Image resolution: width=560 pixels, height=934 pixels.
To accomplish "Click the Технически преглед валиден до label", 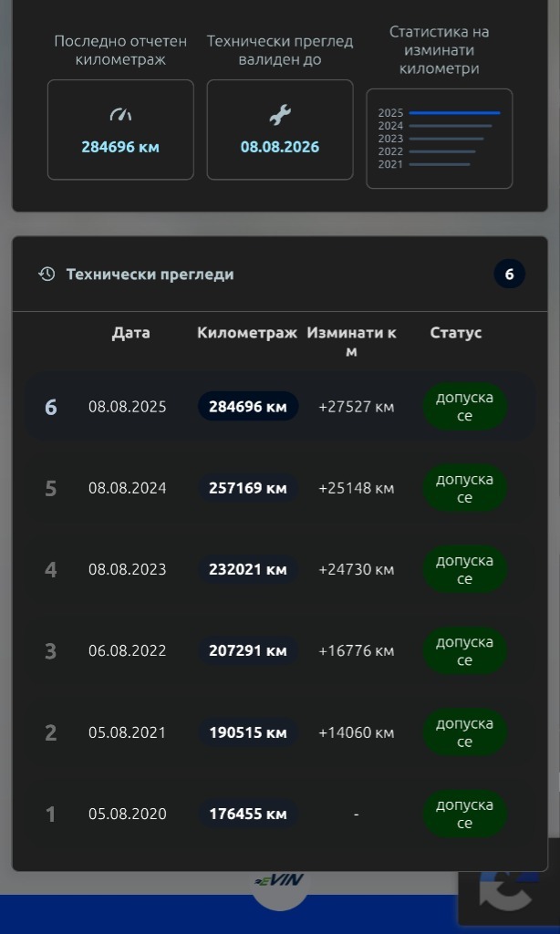I will 280,50.
